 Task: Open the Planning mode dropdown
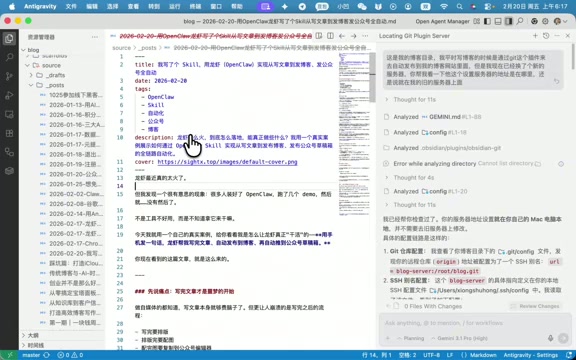pos(410,338)
